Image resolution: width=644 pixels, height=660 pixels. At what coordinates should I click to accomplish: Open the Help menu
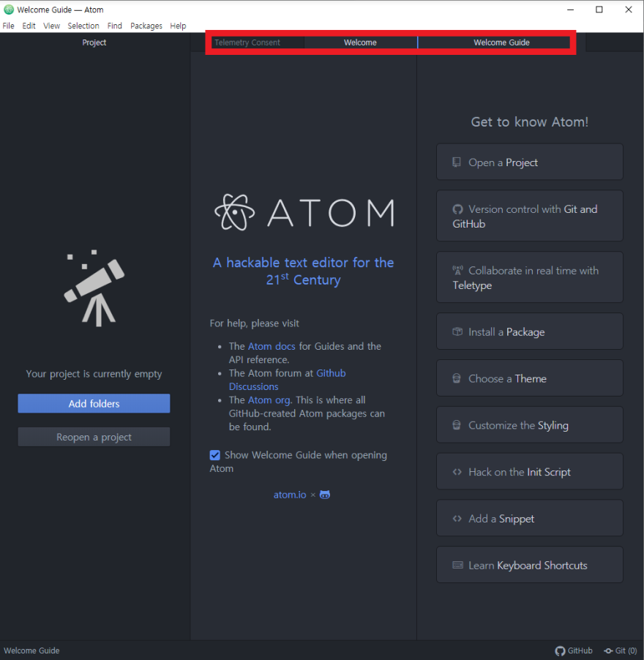tap(178, 26)
